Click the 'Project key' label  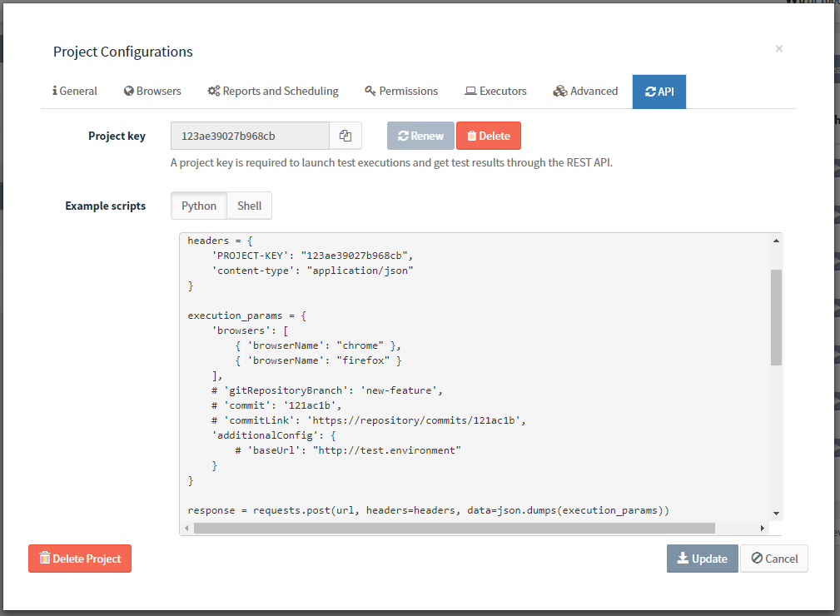[117, 136]
